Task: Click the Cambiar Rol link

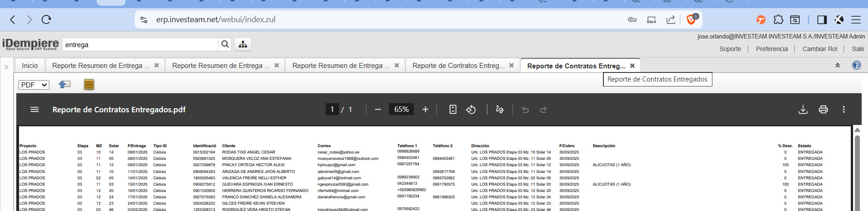Action: [x=820, y=49]
